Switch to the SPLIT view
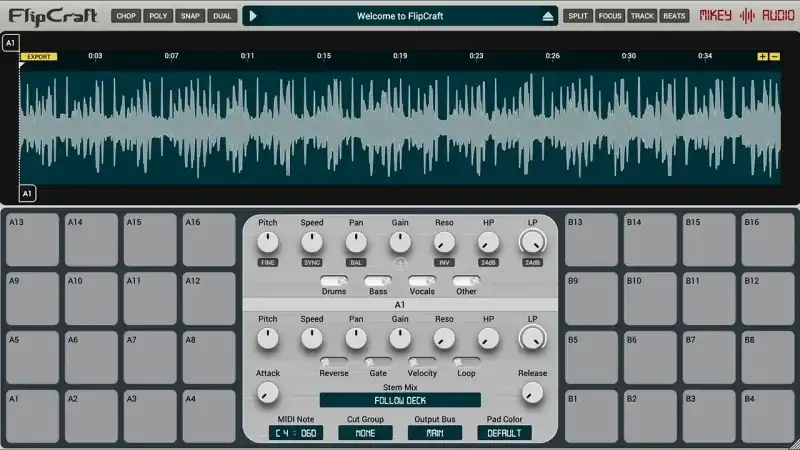Screen dimensions: 800x450 [x=578, y=16]
